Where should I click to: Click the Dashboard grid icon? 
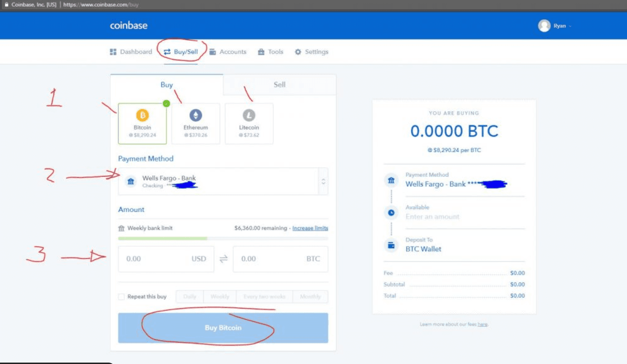113,52
